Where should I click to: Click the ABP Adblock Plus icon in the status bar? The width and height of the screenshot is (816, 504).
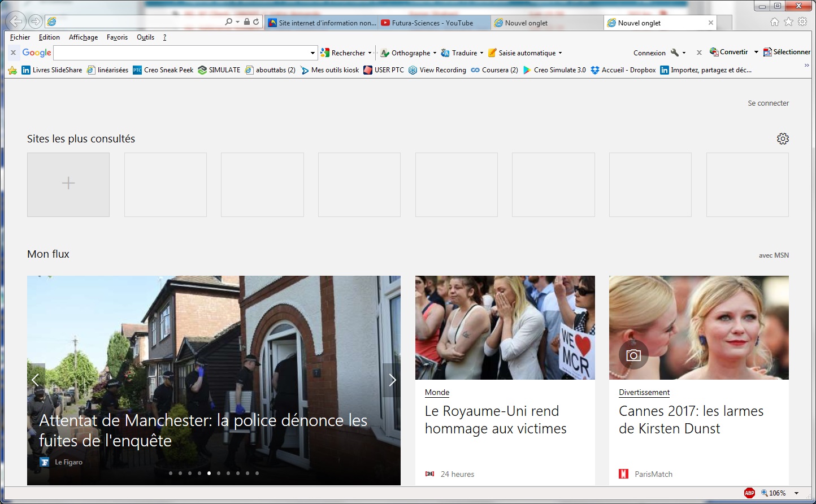coord(749,493)
